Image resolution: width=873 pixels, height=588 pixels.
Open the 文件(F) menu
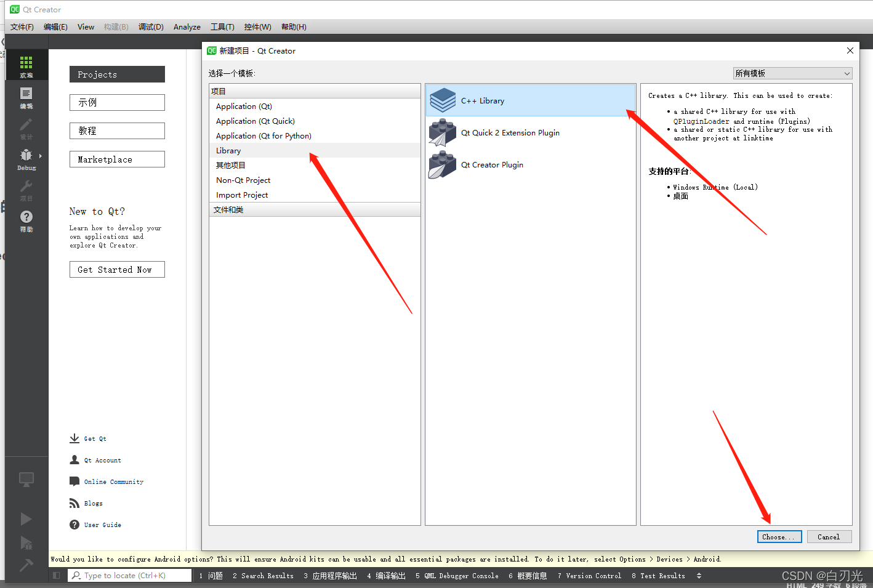22,26
